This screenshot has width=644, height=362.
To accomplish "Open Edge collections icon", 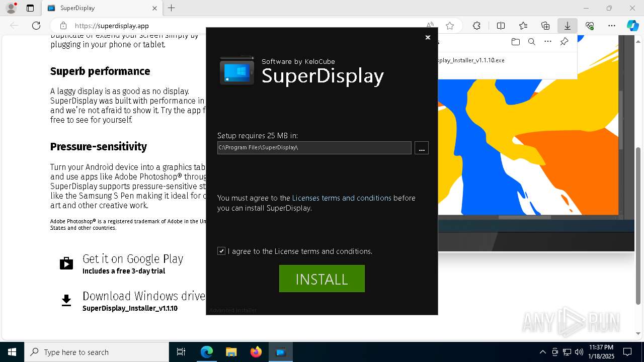I will point(545,26).
